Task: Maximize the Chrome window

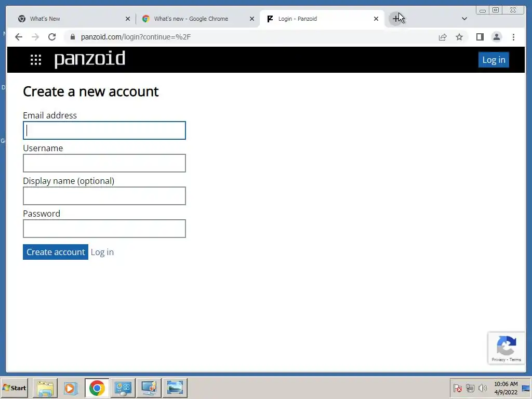Action: click(495, 10)
